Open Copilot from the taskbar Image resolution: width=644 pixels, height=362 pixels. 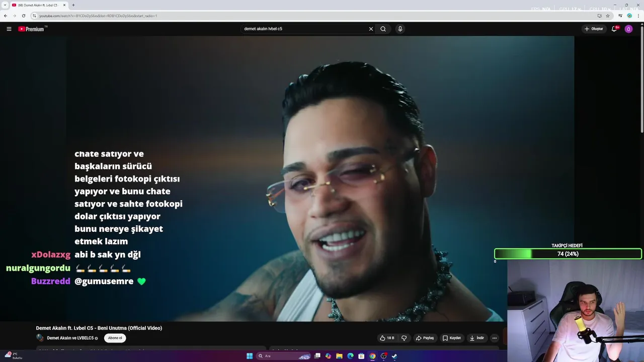click(328, 356)
